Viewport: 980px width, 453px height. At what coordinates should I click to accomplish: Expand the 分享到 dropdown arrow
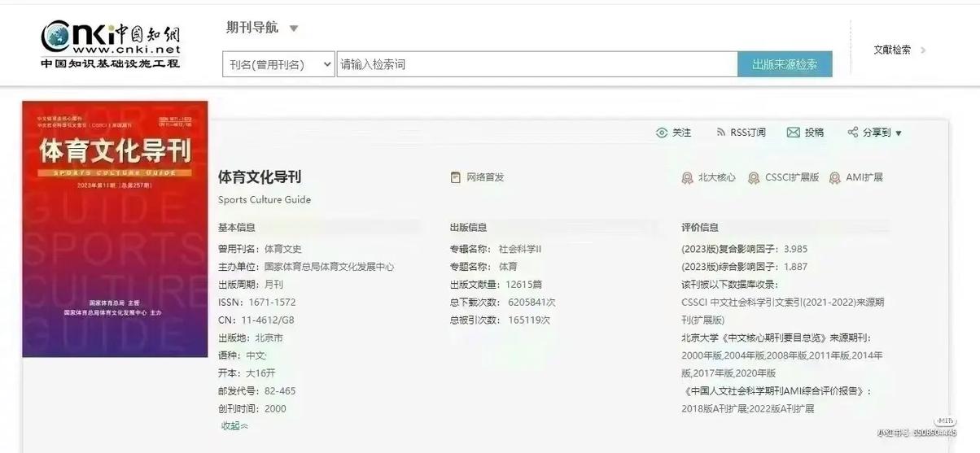coord(899,133)
